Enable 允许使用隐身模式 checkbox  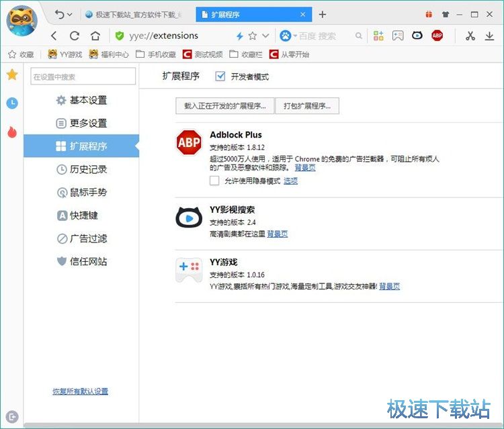(214, 181)
